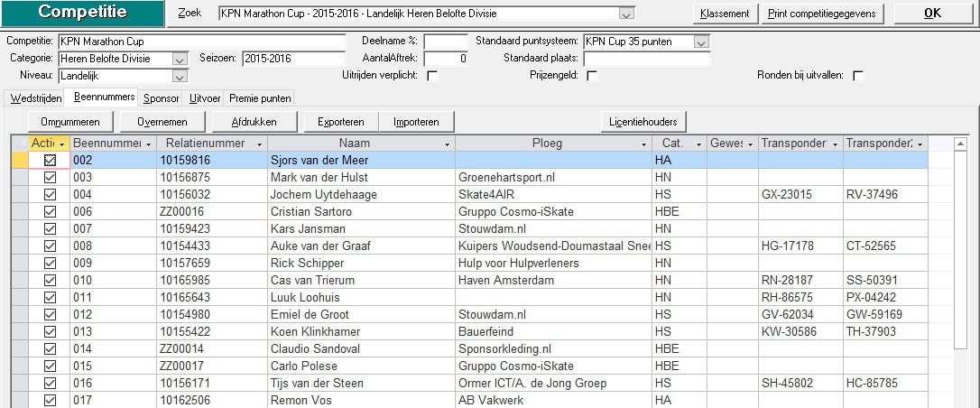Click Print competitiegegevens button

point(822,14)
